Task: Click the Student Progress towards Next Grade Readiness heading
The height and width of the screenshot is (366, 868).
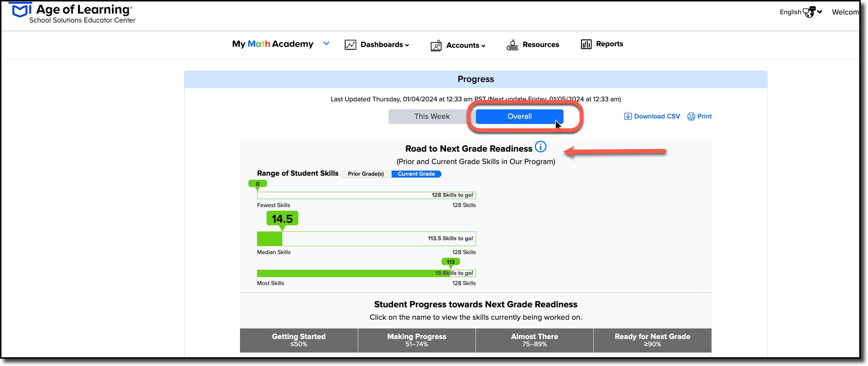Action: click(476, 304)
